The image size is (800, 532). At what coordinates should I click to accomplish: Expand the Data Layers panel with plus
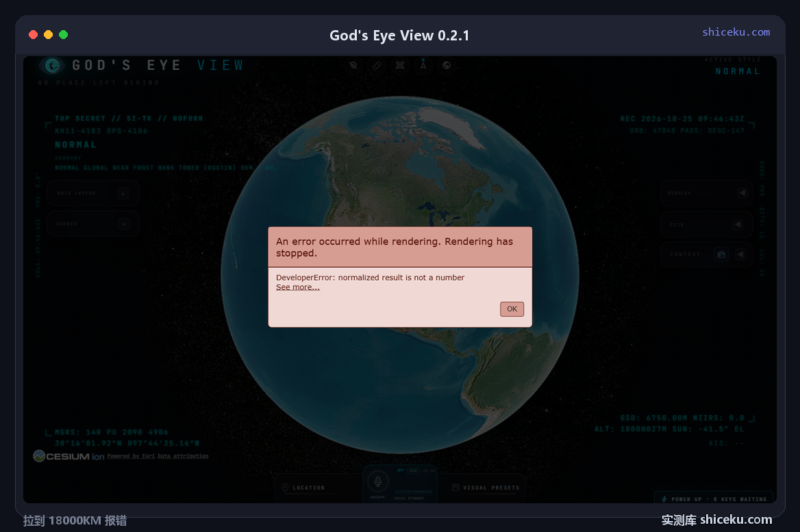pos(123,193)
